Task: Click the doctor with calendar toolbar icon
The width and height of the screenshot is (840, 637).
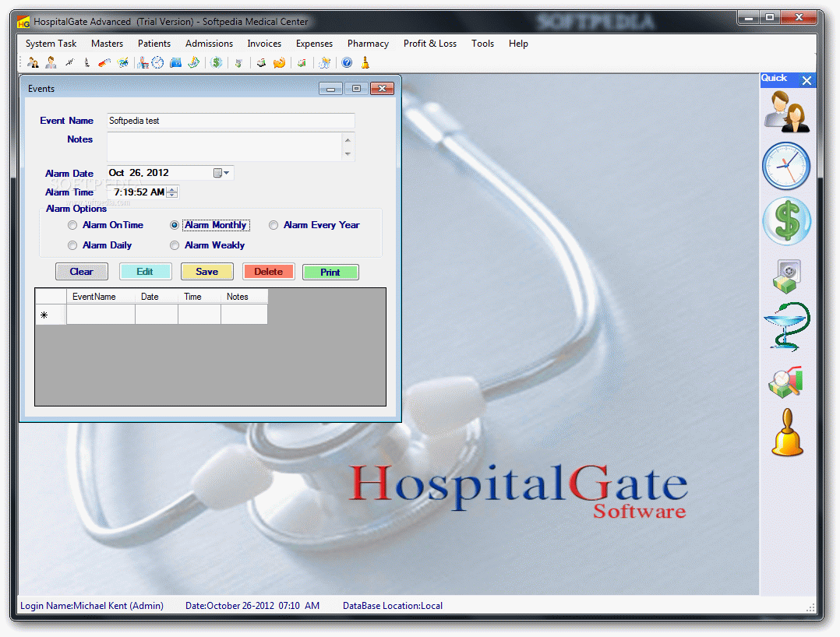Action: (143, 62)
